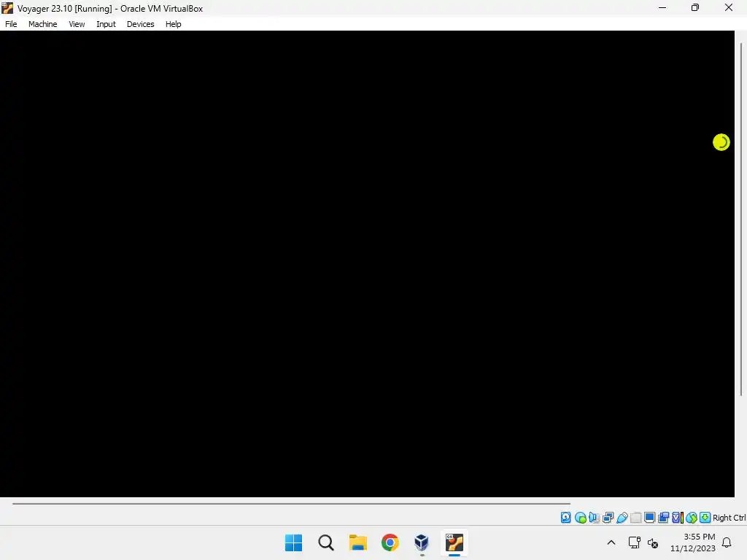The width and height of the screenshot is (747, 560).
Task: Click the optical disk status icon
Action: (580, 518)
